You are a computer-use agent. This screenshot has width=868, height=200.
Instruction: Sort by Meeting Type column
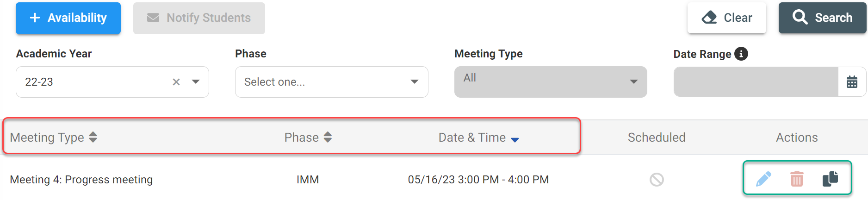93,137
